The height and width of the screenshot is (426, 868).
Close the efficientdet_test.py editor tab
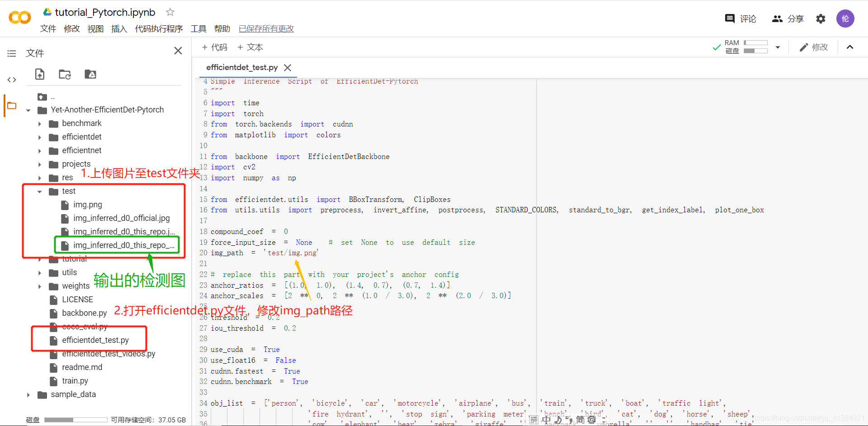tap(288, 68)
